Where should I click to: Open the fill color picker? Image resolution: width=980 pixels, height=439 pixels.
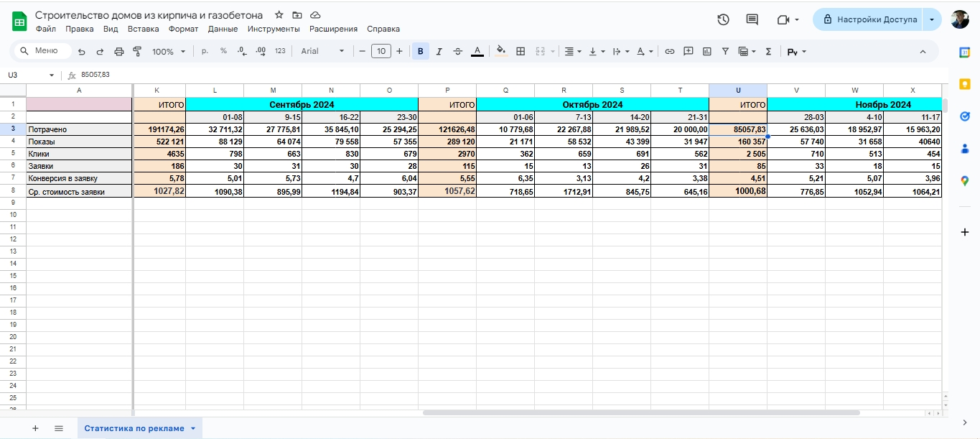click(501, 52)
